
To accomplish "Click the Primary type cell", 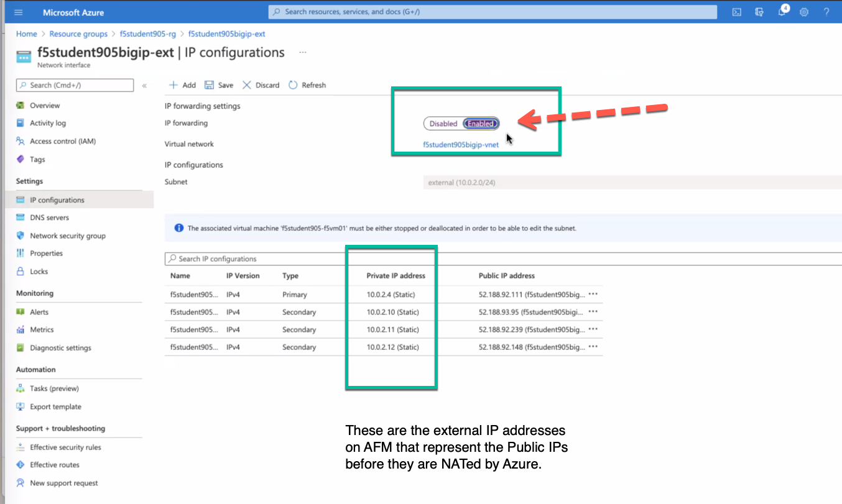I will 295,295.
